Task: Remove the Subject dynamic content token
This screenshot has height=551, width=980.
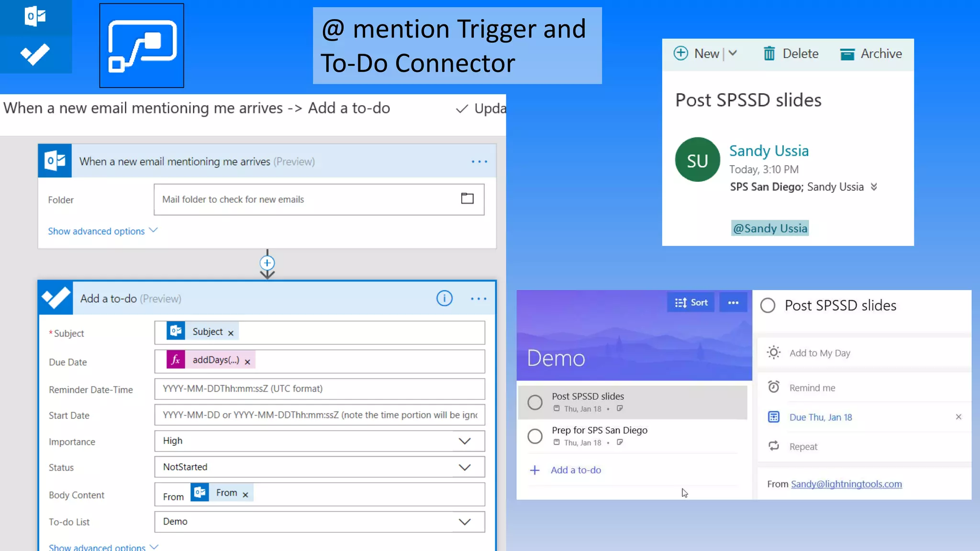Action: coord(231,333)
